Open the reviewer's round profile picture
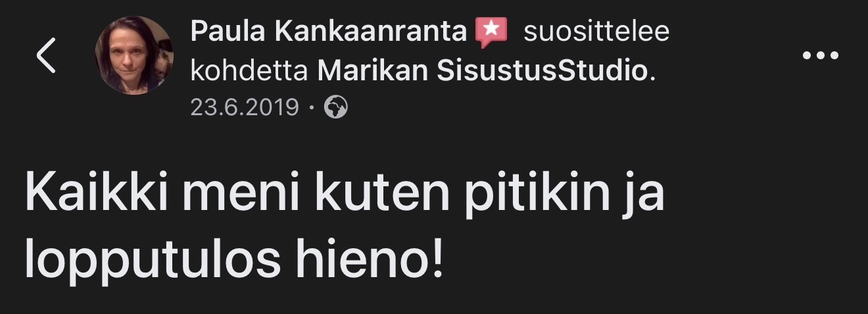Screen dimensions: 868x314 pyautogui.click(x=134, y=56)
